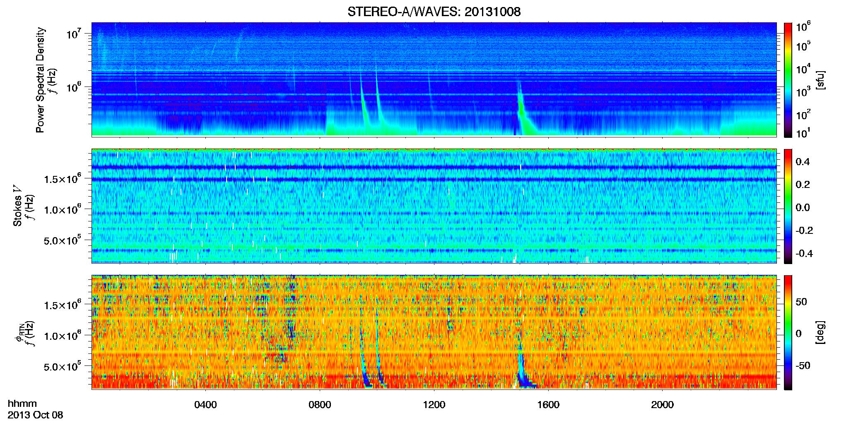Click the Stokes V colorbar beside the middle panel
Viewport: 868px width, 447px height.
click(788, 206)
